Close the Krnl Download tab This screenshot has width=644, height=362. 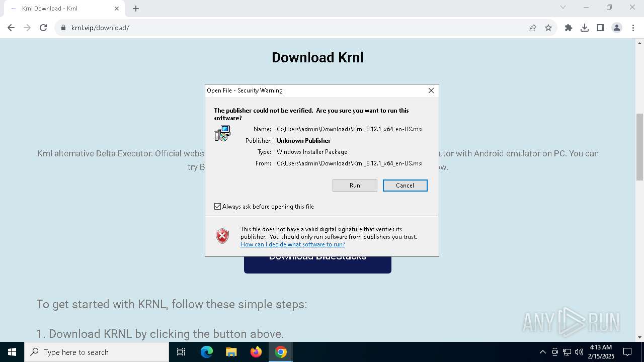117,9
